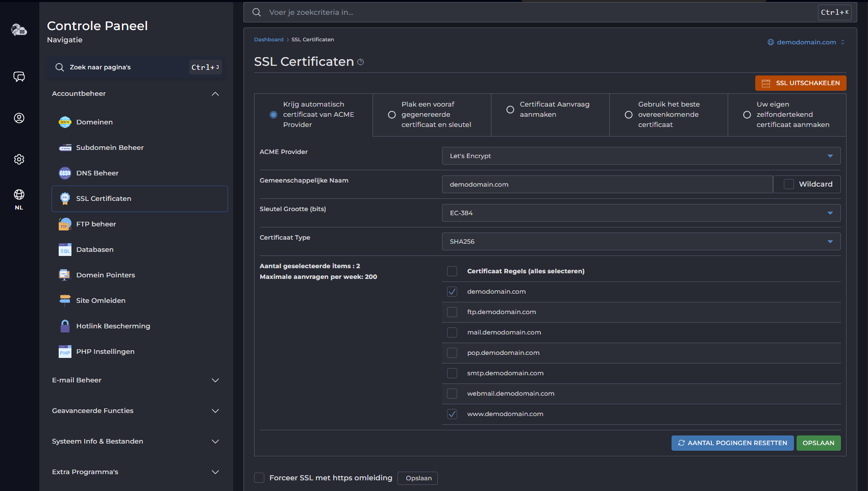Select Plak een vooraf gegenereerde certificaat option
This screenshot has width=868, height=491.
[392, 115]
